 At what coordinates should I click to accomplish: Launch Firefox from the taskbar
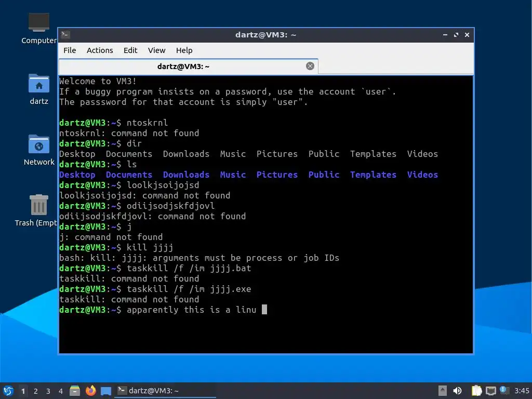[x=90, y=391]
